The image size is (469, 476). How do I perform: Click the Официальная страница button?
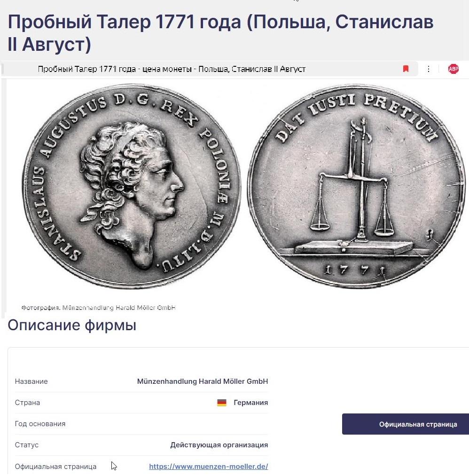click(406, 424)
